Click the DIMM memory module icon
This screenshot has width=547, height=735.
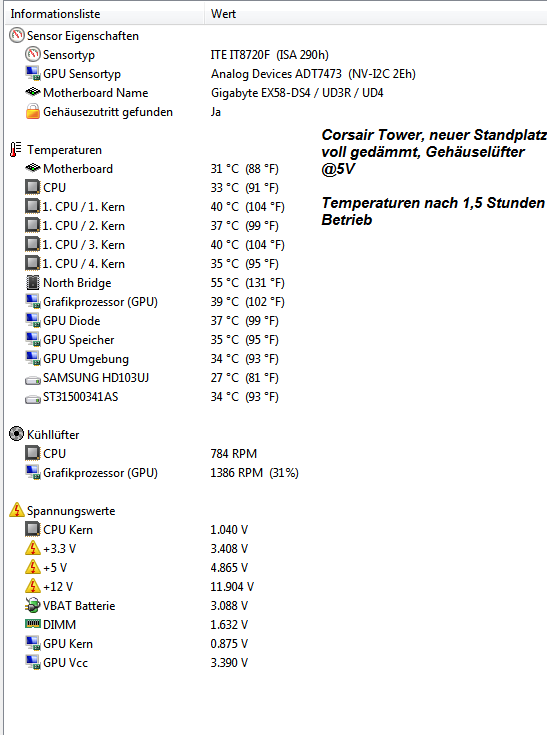(x=33, y=624)
